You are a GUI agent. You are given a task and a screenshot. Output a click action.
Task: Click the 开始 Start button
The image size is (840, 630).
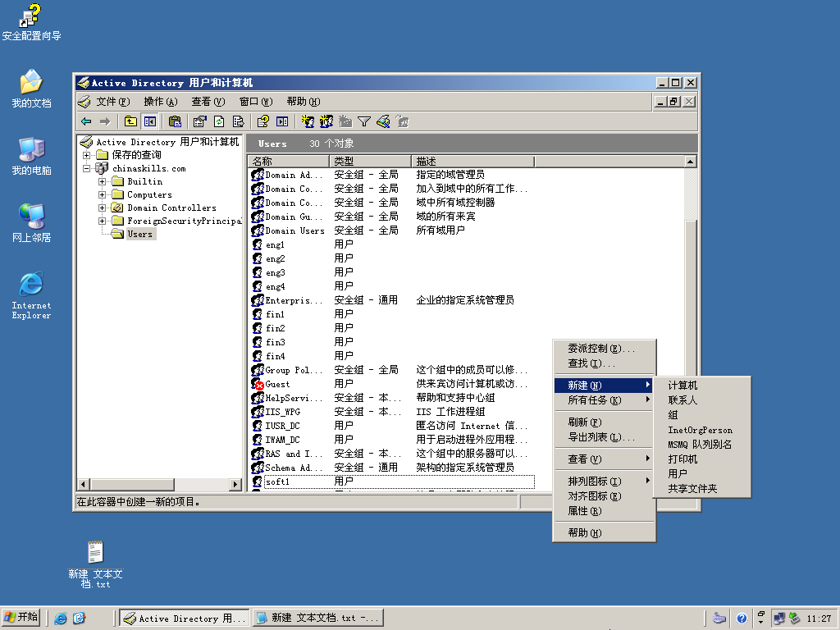pos(21,618)
